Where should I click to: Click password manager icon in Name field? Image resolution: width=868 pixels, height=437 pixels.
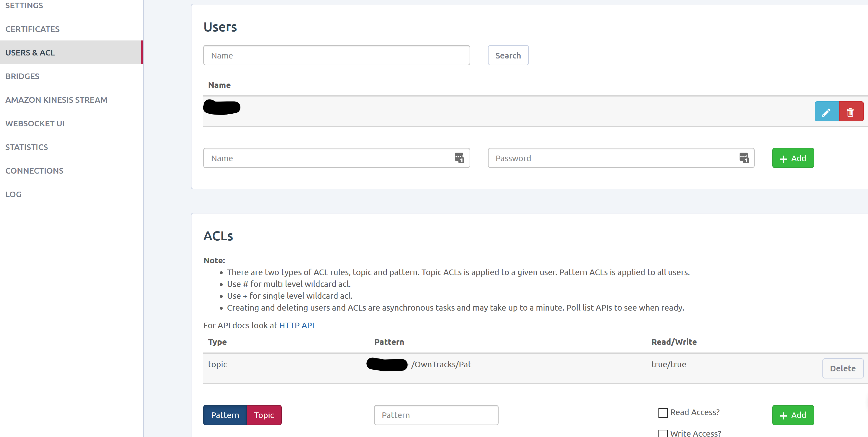[459, 158]
